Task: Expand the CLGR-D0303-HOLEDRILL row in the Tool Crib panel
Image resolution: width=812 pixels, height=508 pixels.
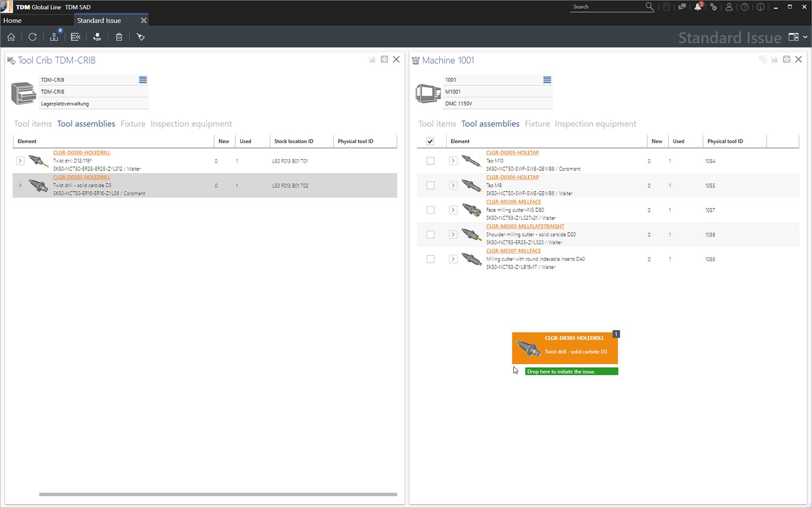Action: click(20, 185)
